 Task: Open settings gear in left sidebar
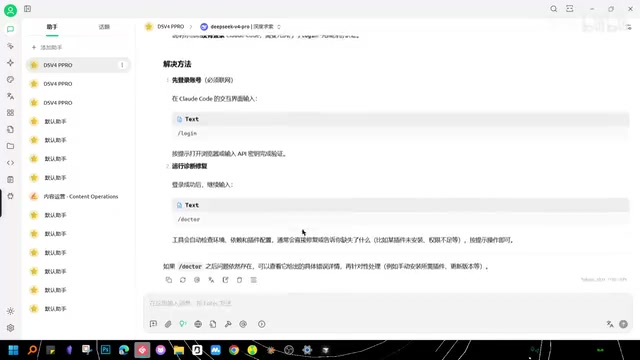(x=11, y=328)
